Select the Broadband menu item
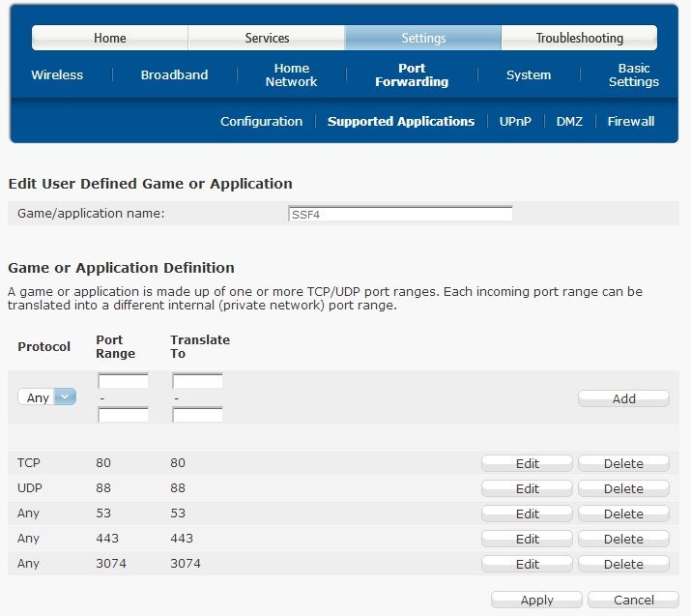 coord(174,75)
